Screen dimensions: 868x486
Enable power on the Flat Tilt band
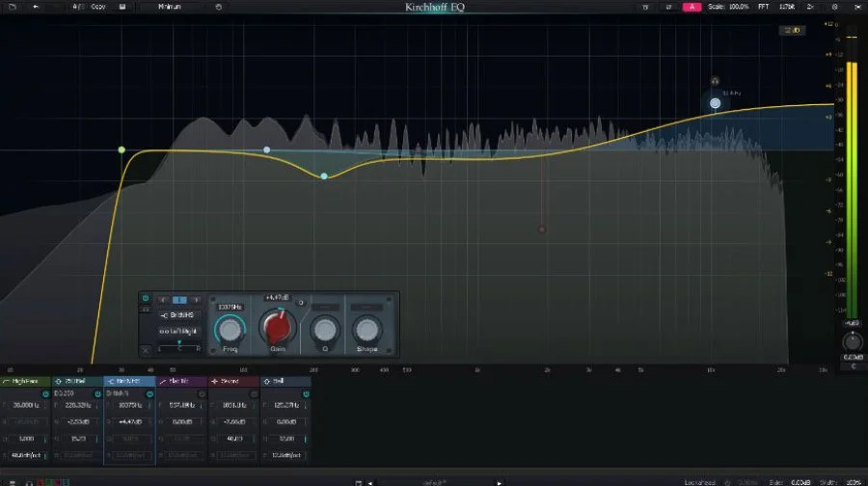[x=202, y=394]
